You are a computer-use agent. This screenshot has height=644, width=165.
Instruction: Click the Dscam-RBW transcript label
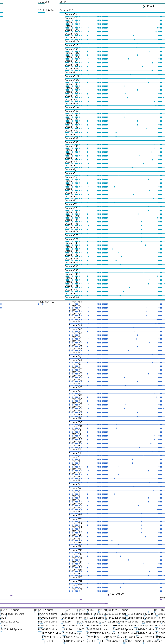point(72,297)
